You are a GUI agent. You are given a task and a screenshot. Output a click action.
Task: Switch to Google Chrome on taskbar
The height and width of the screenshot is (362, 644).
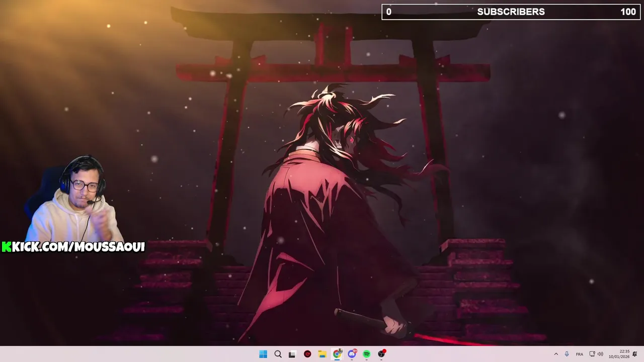[x=337, y=354]
